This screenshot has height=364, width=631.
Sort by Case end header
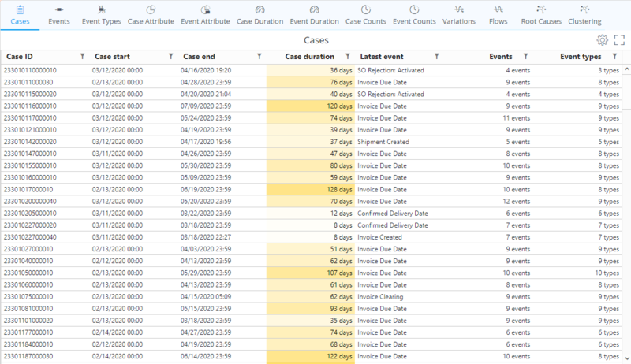coord(200,57)
